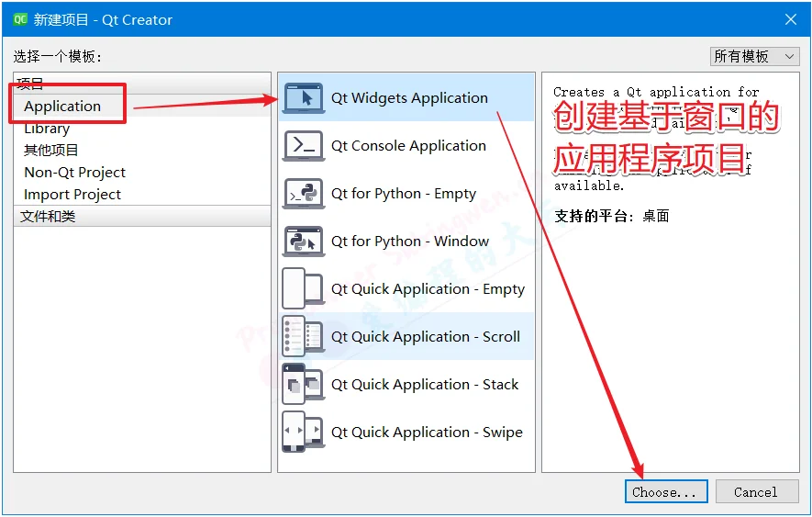Click the Qt Widgets Application template icon
This screenshot has width=812, height=517.
(304, 98)
